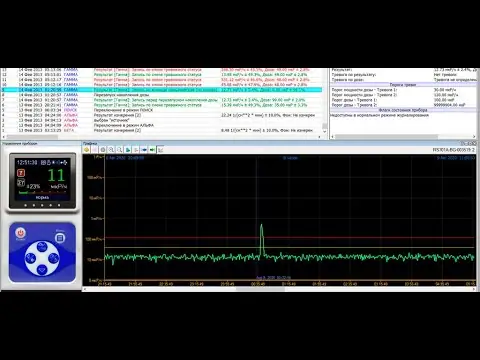Click the grey round chart toolbar icon
Screen dimensions: 480x360
[103, 150]
